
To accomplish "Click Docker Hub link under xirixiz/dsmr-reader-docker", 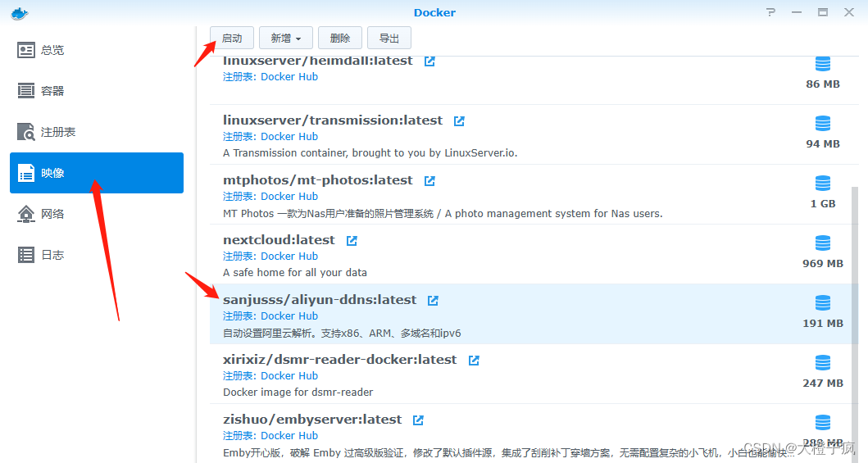I will 289,375.
